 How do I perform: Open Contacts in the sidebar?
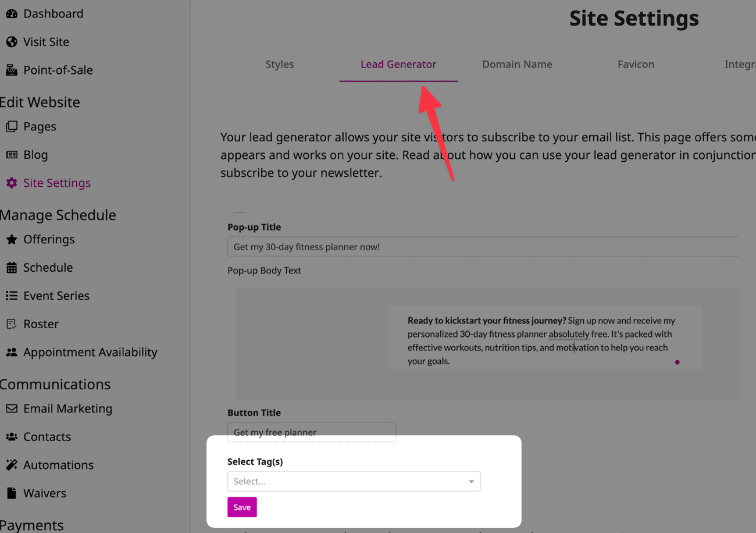click(x=47, y=437)
